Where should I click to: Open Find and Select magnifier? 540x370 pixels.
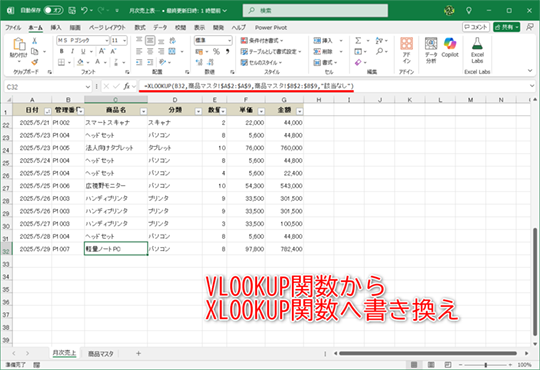click(380, 51)
